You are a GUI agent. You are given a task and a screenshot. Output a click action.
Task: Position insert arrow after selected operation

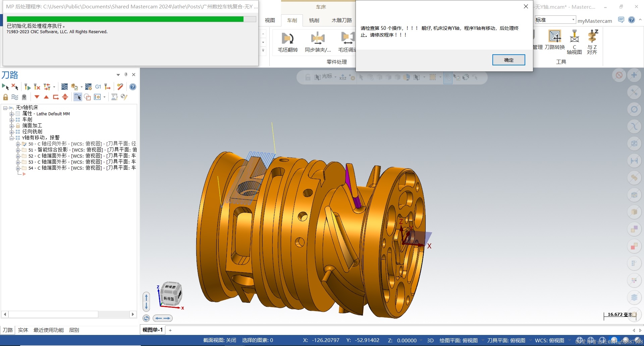(56, 97)
